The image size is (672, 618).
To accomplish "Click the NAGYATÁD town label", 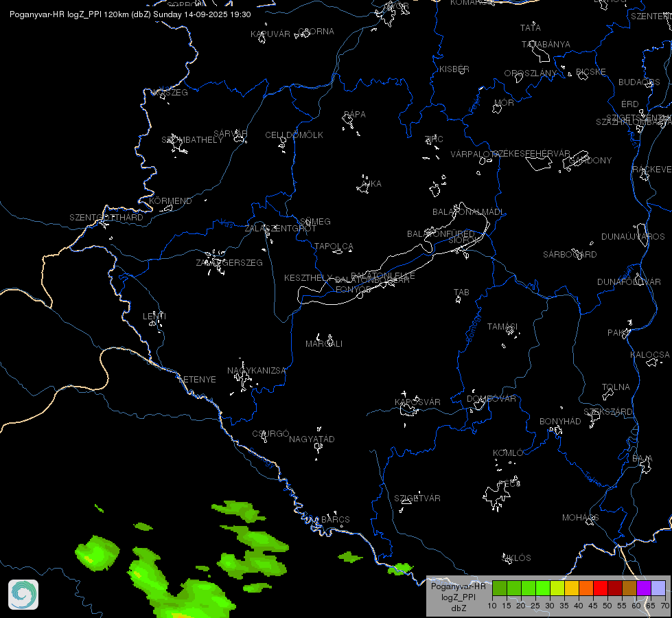I will point(312,439).
